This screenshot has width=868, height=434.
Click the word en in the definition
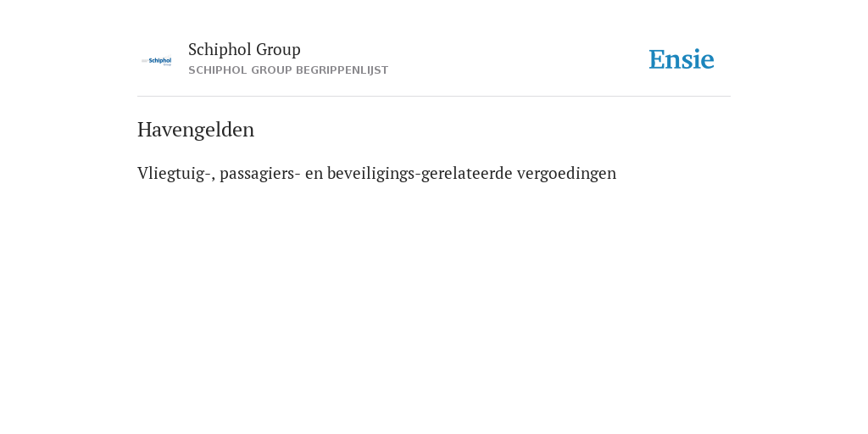(x=314, y=174)
